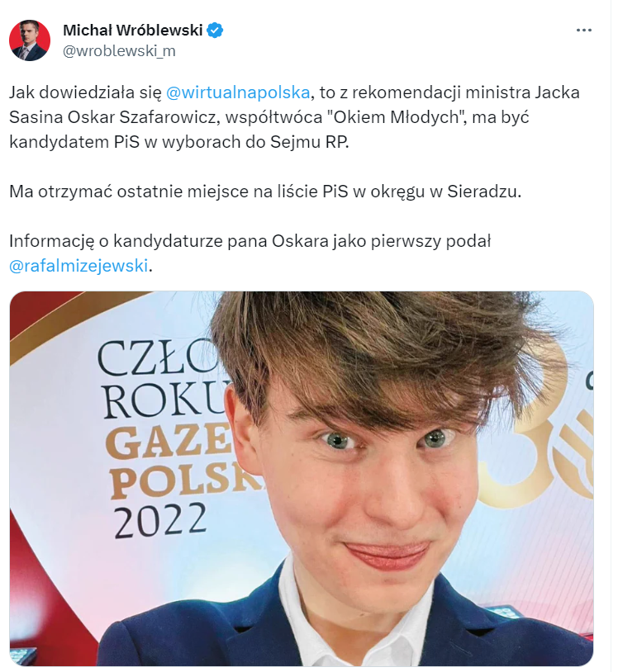Click the paragraph starting with Informację o kandydaturze
Image resolution: width=618 pixels, height=672 pixels.
pyautogui.click(x=250, y=253)
